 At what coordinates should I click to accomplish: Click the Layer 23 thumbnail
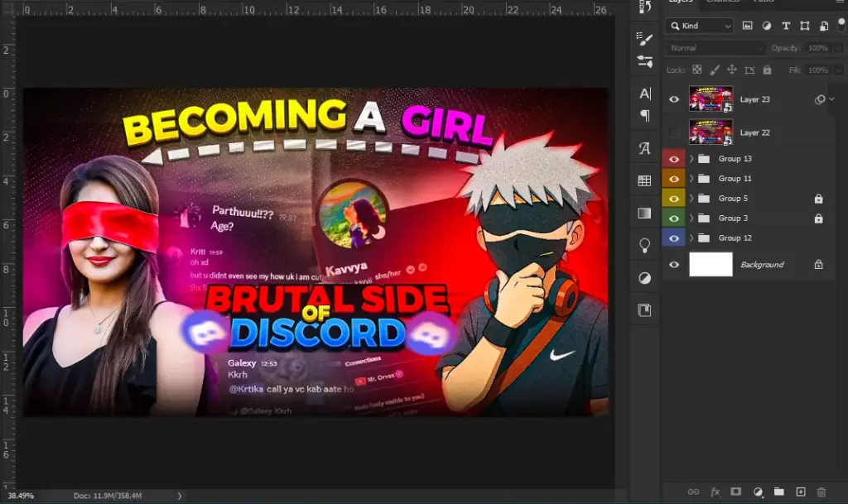pos(711,99)
